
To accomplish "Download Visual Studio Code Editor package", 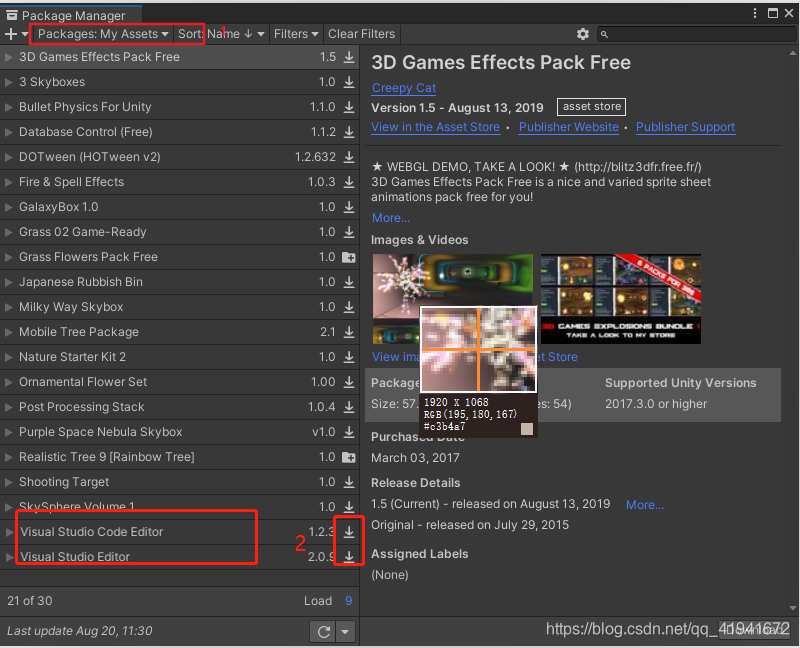I will point(349,532).
